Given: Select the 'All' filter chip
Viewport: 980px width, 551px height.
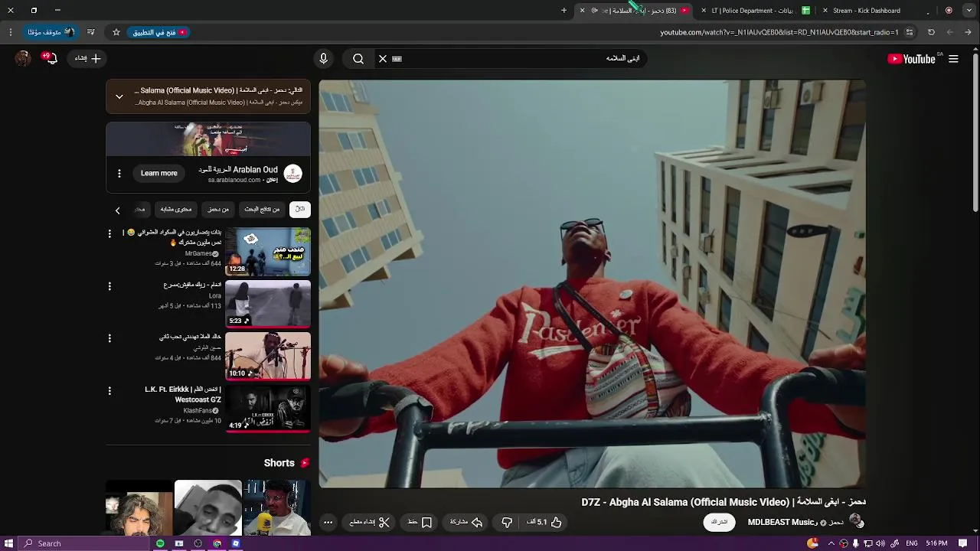Looking at the screenshot, I should pos(300,209).
